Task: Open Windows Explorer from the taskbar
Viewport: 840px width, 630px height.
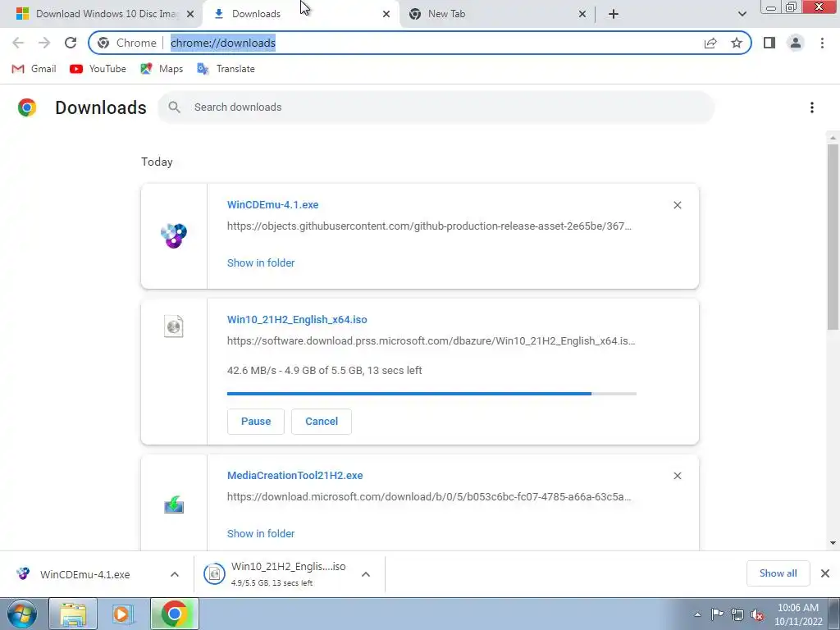Action: (x=73, y=614)
